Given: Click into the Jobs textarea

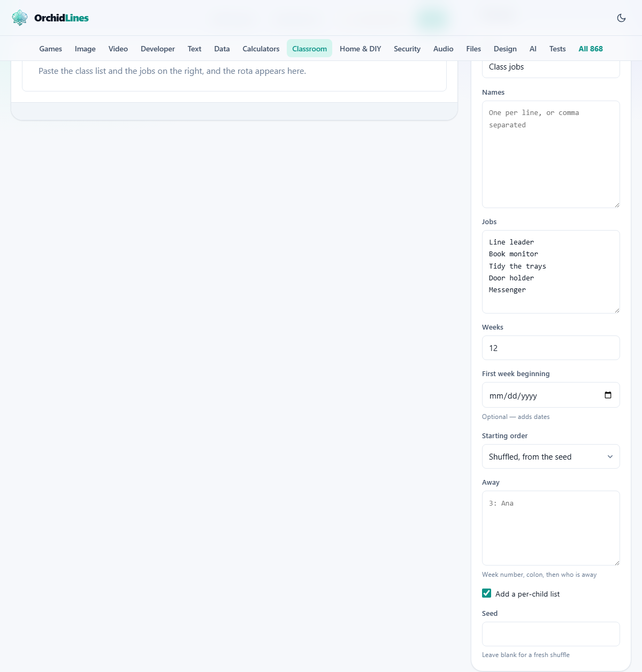Looking at the screenshot, I should coord(551,272).
